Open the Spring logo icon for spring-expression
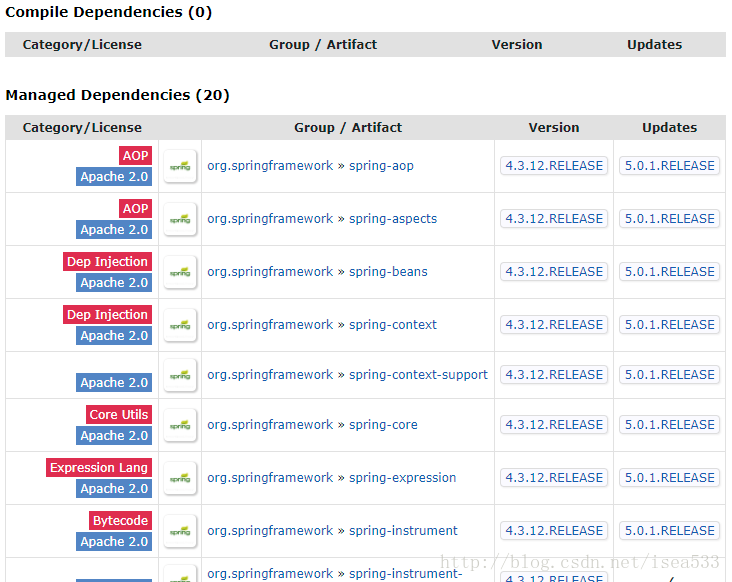 click(180, 478)
